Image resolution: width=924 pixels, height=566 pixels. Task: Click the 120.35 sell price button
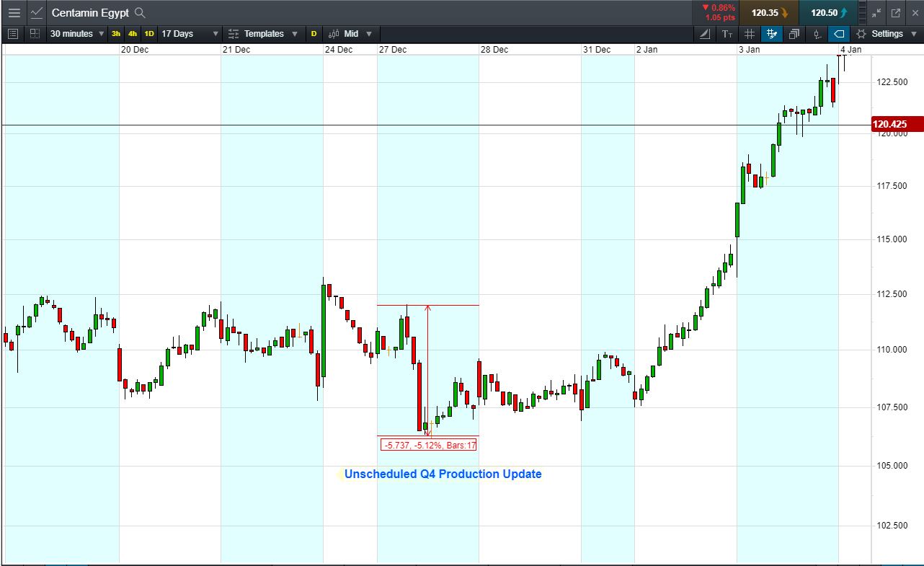coord(770,12)
